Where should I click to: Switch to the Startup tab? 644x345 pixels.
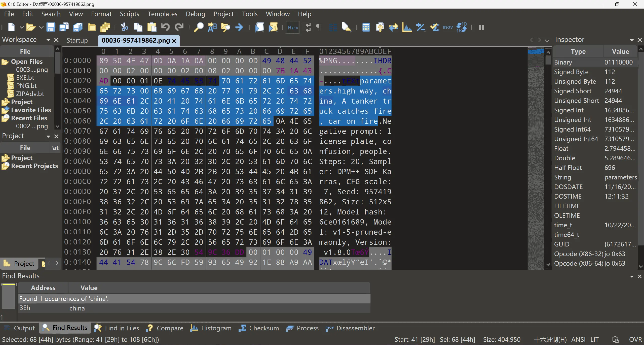(x=77, y=40)
